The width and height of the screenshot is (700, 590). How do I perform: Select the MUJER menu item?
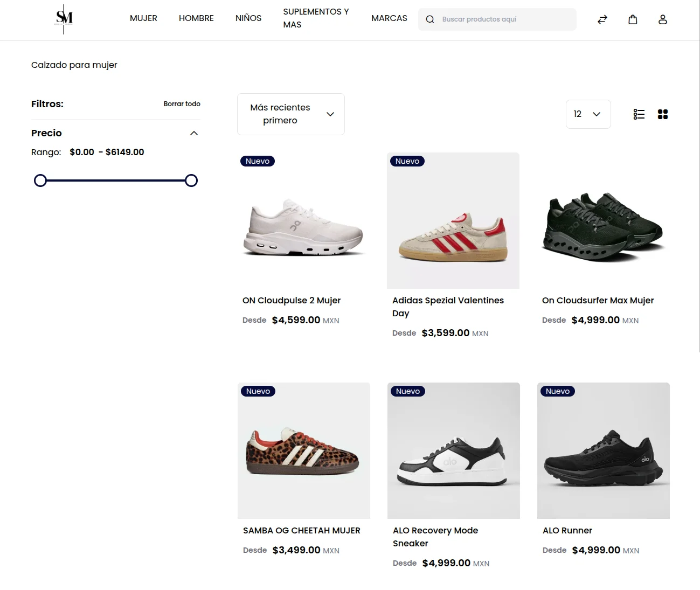[143, 18]
